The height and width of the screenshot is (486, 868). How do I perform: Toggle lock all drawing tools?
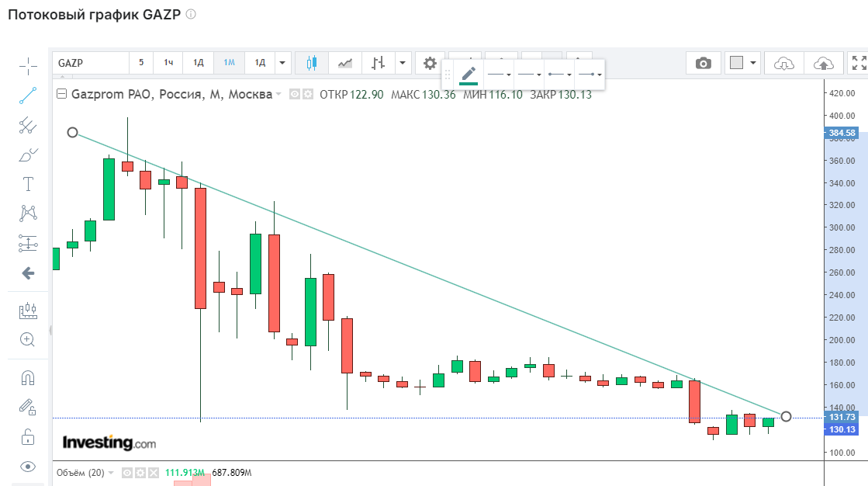(28, 437)
